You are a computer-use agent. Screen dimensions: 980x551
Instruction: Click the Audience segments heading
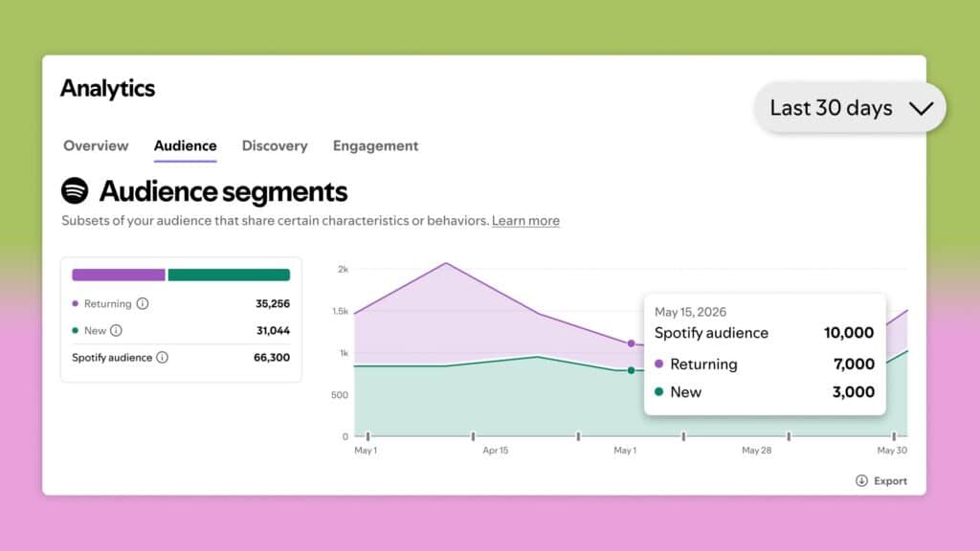223,191
